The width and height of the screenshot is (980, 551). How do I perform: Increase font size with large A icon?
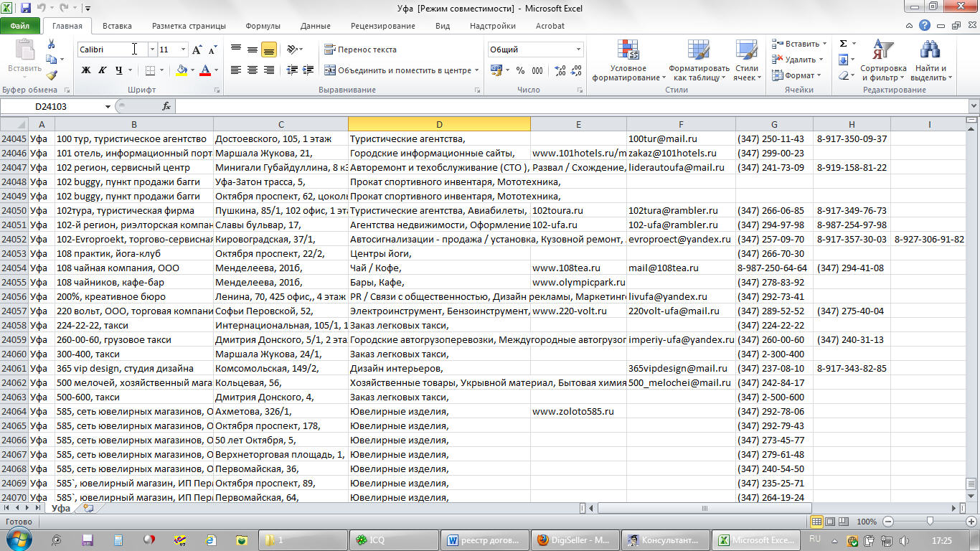[x=197, y=50]
